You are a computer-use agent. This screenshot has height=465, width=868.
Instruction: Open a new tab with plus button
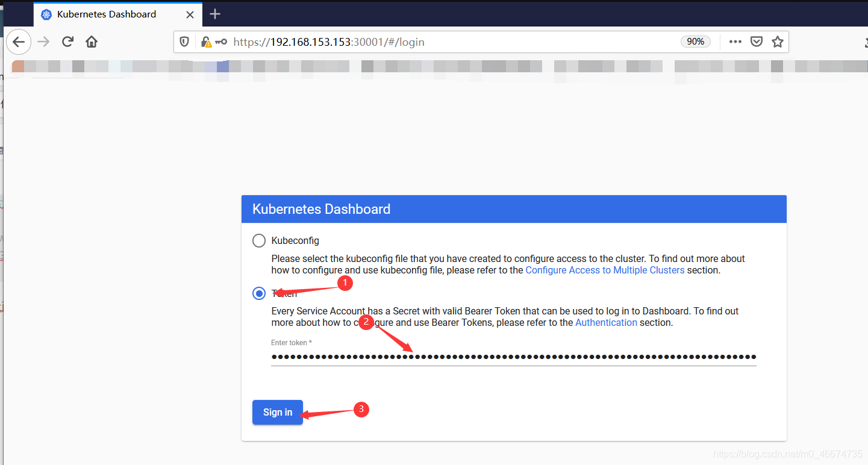(x=215, y=14)
